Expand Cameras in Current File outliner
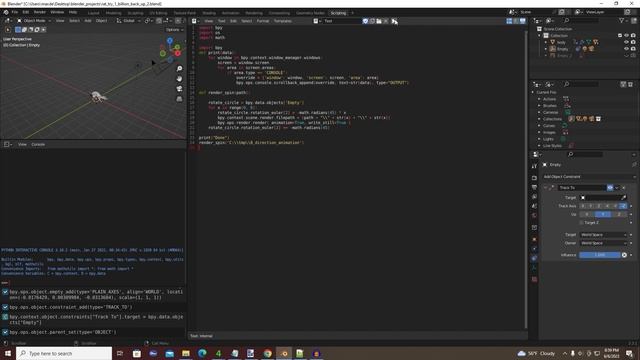Viewport: 640px width, 360px height. pos(539,112)
